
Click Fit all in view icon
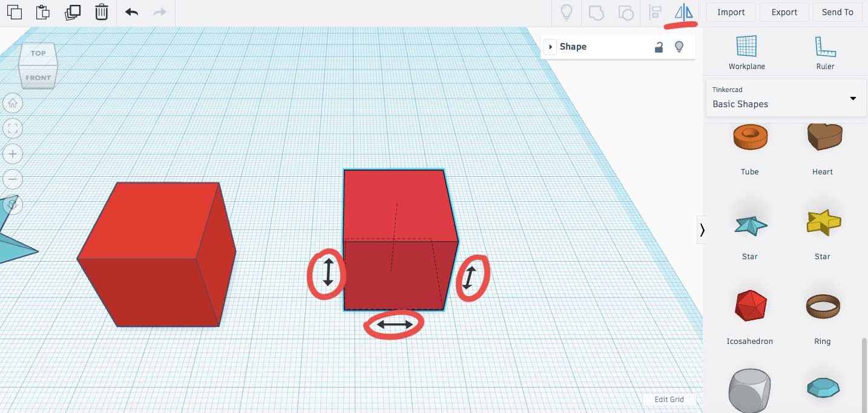[x=13, y=128]
